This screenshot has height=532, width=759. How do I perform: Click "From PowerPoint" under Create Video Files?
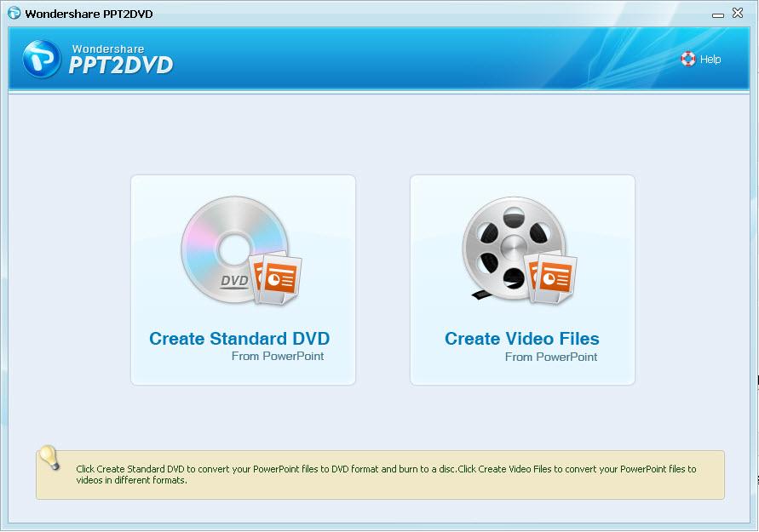point(551,357)
